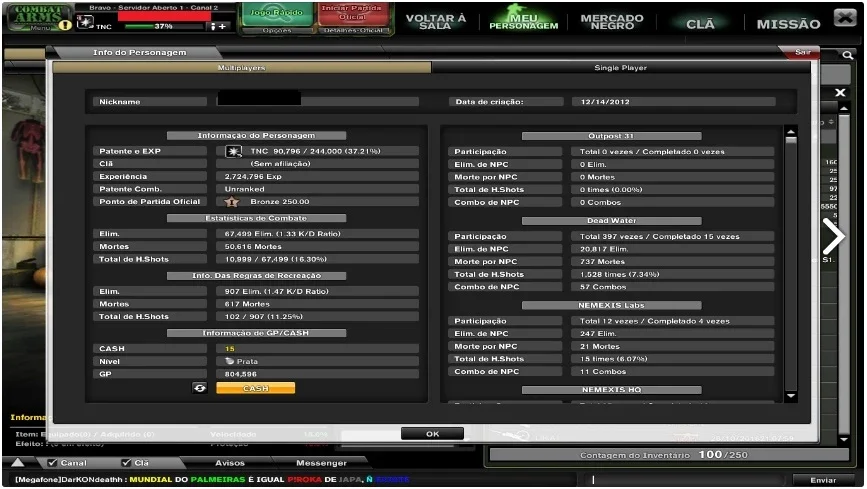Click the 'Unranked' Patente Comb. value
This screenshot has width=867, height=489.
244,189
